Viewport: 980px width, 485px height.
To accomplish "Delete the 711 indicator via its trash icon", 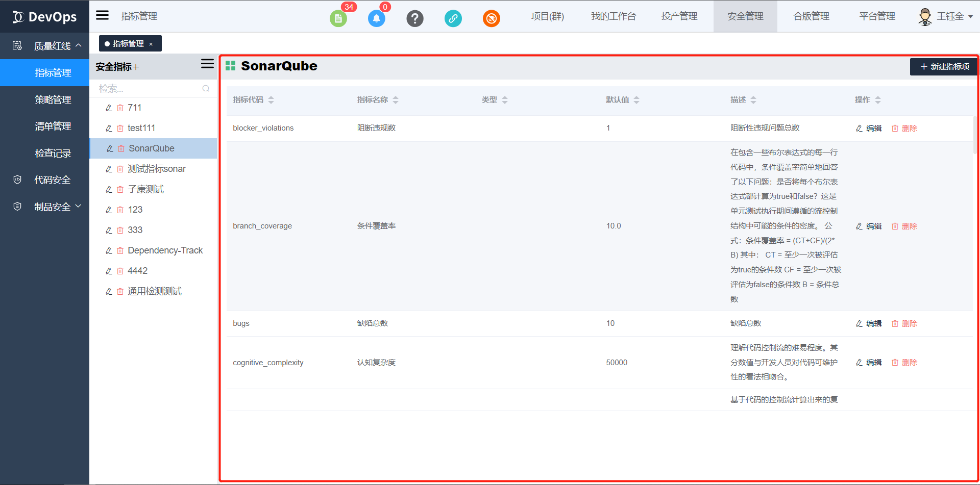I will pyautogui.click(x=120, y=108).
